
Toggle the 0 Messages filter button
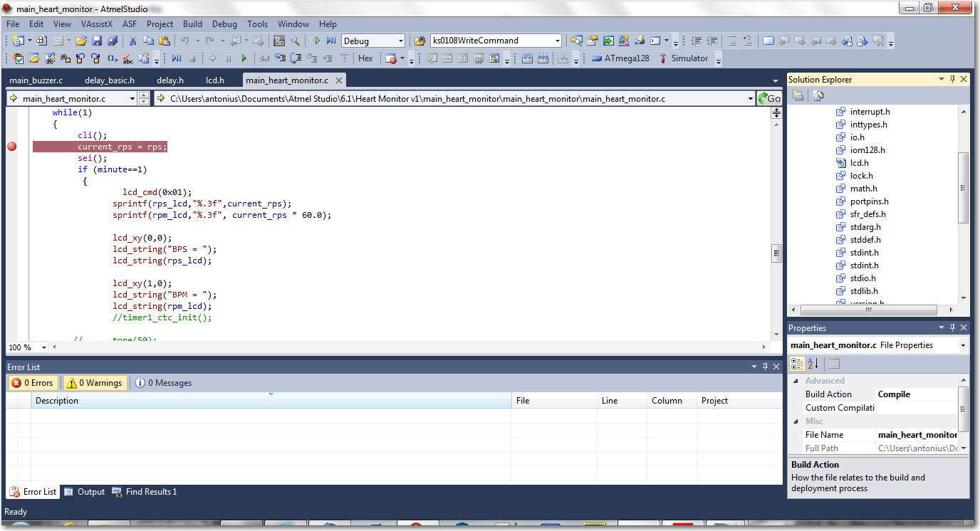[x=164, y=383]
